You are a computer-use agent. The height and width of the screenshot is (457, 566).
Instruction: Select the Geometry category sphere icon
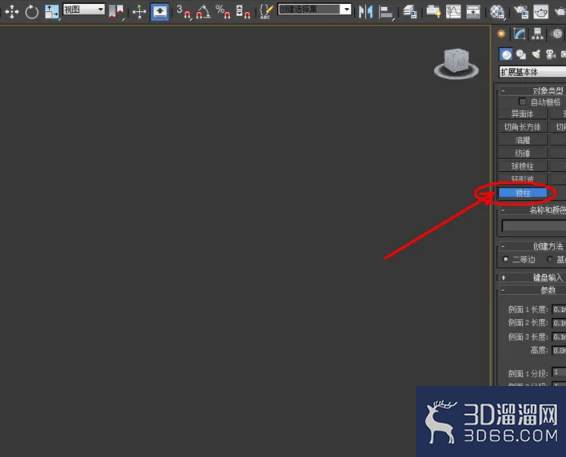[x=506, y=55]
